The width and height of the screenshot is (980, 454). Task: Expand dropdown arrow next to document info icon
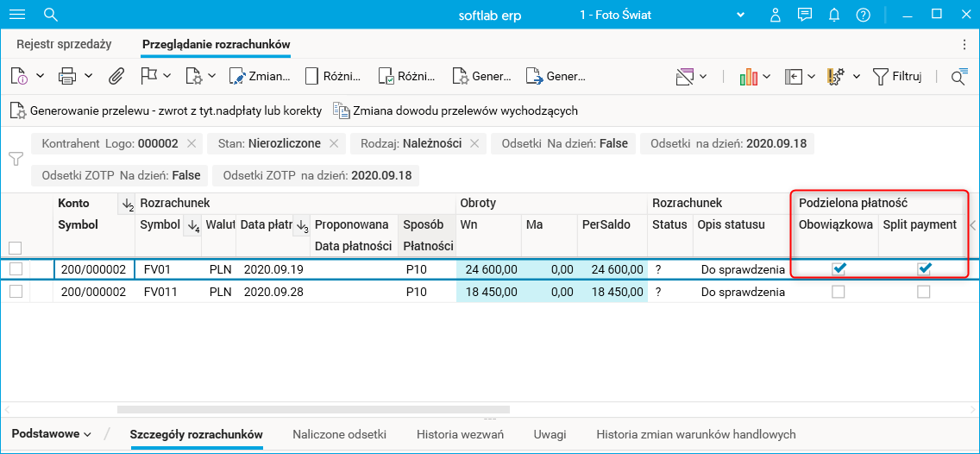click(x=40, y=76)
